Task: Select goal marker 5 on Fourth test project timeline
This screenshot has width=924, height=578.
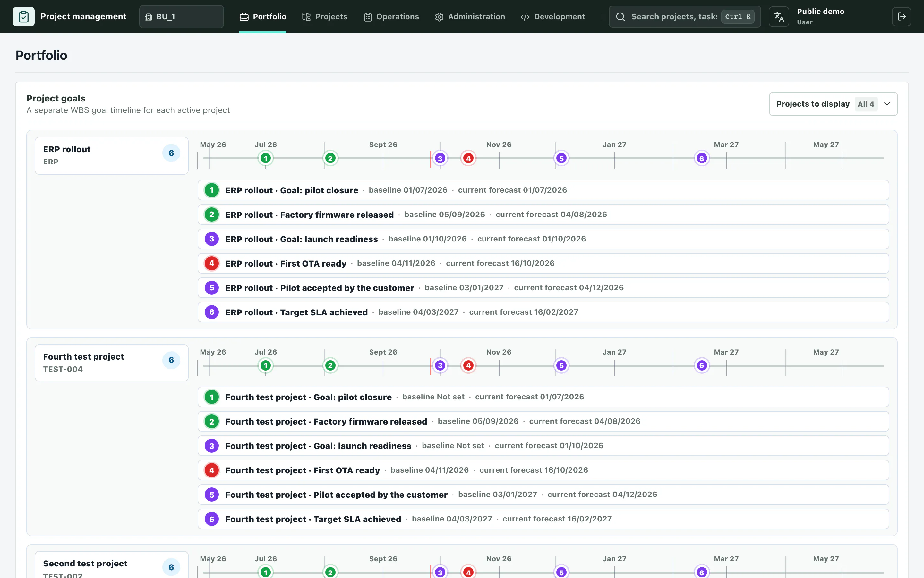Action: [561, 365]
